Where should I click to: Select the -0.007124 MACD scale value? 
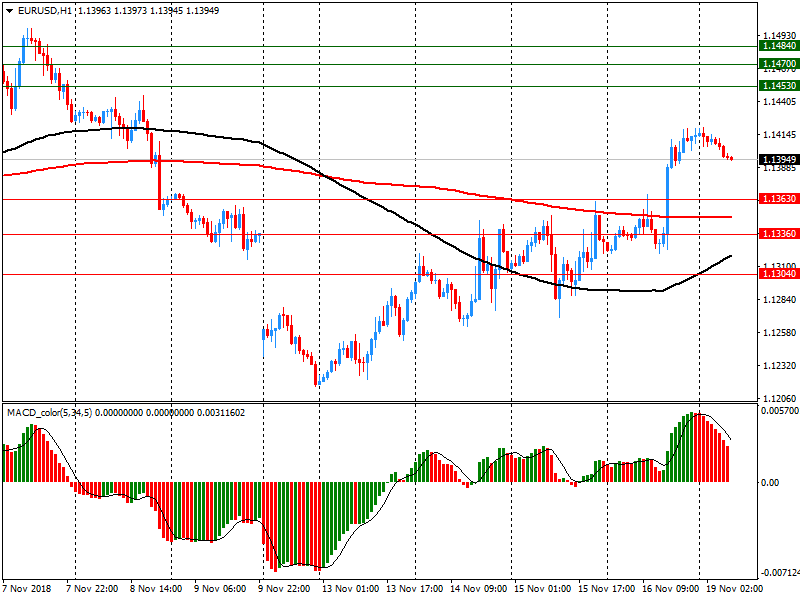point(779,574)
